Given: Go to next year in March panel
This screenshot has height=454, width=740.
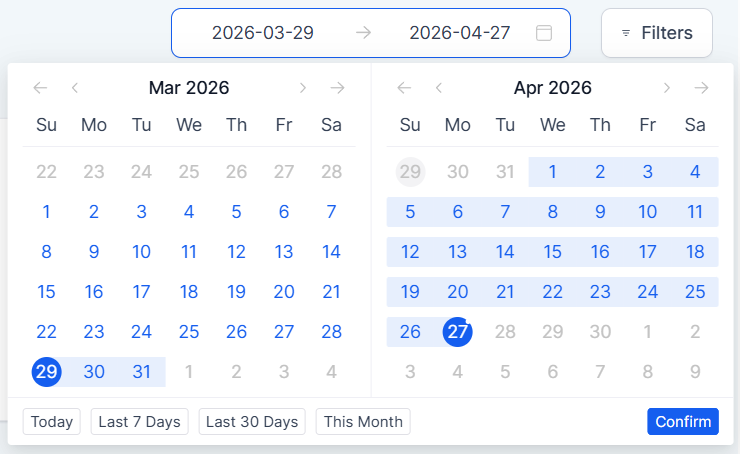Looking at the screenshot, I should point(338,88).
